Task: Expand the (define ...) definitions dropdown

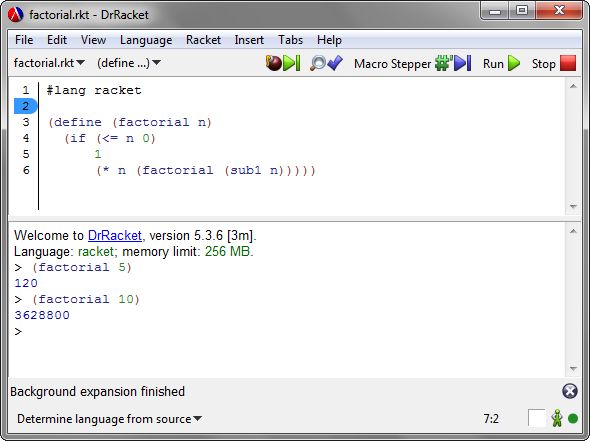Action: point(129,63)
